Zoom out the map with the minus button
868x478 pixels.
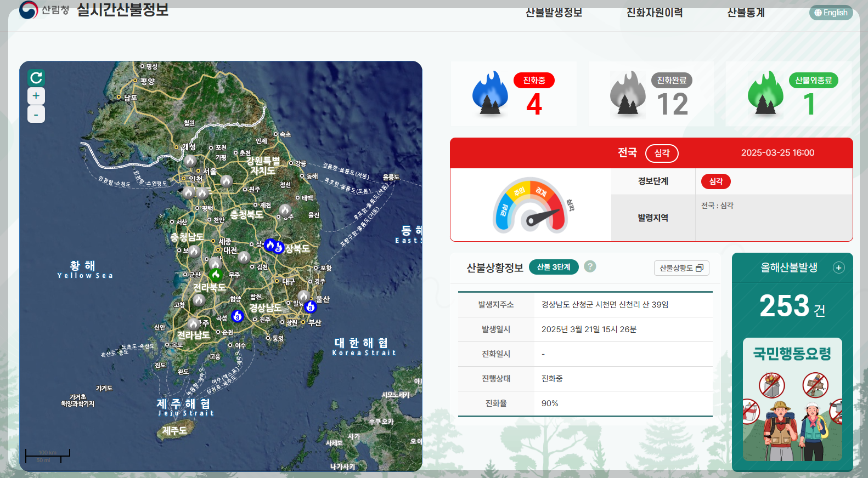[x=36, y=114]
